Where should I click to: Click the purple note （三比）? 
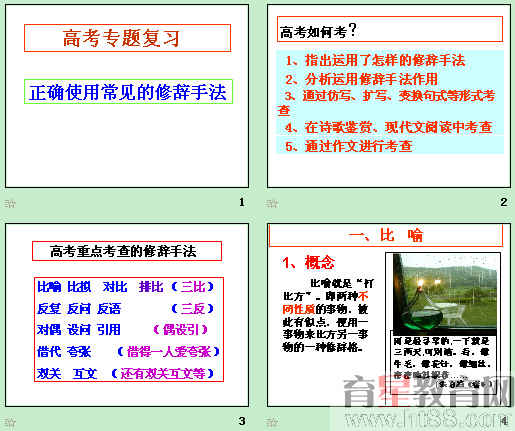tap(193, 287)
